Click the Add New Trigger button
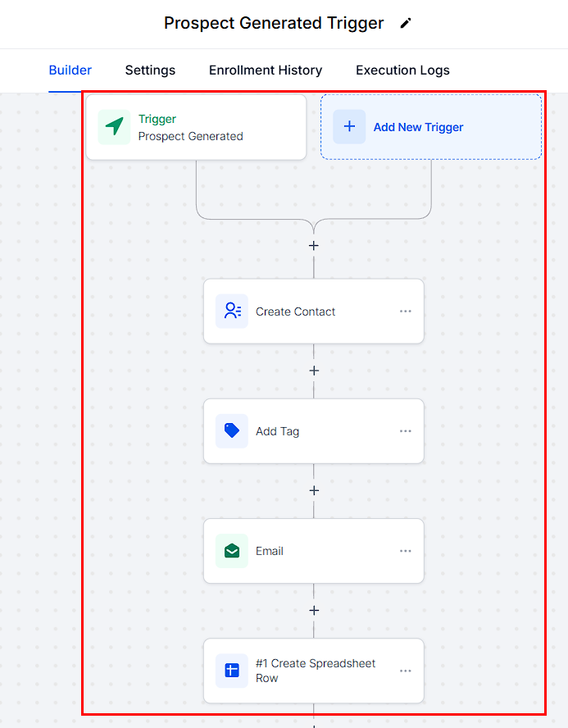Screen dimensions: 568x728 430,127
